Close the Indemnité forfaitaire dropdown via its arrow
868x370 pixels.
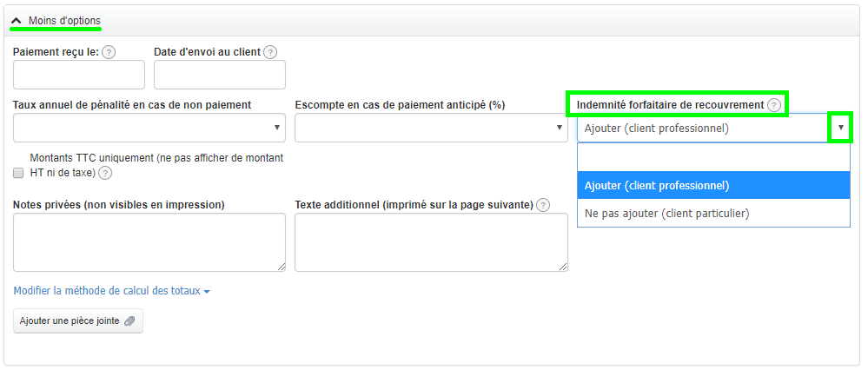(x=841, y=128)
